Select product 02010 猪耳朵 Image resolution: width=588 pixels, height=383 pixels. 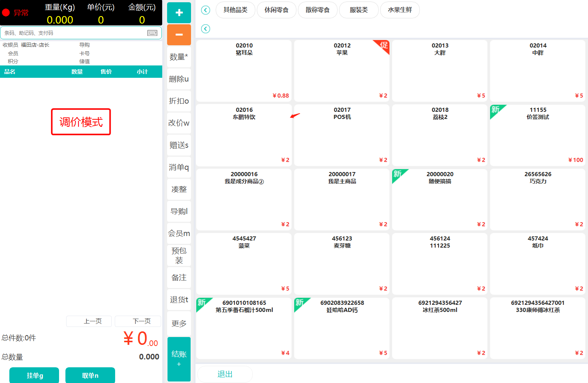tap(244, 71)
